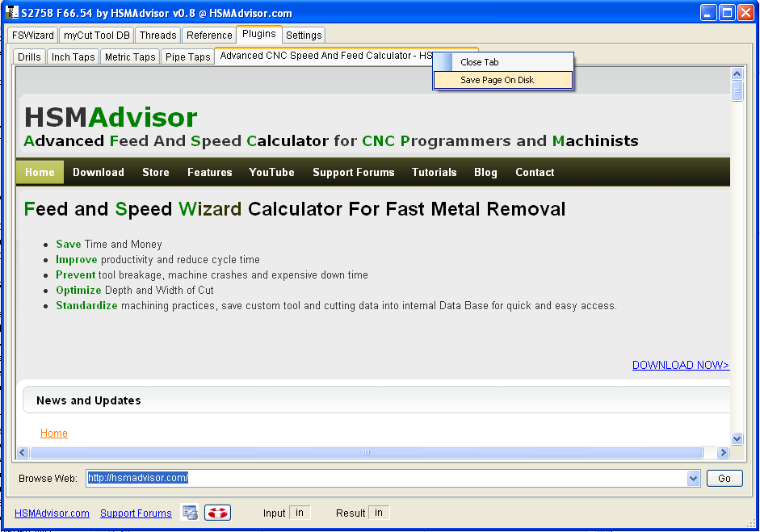Minimize the HSMAdvisor window
Screen dimensions: 760x532
tap(708, 13)
